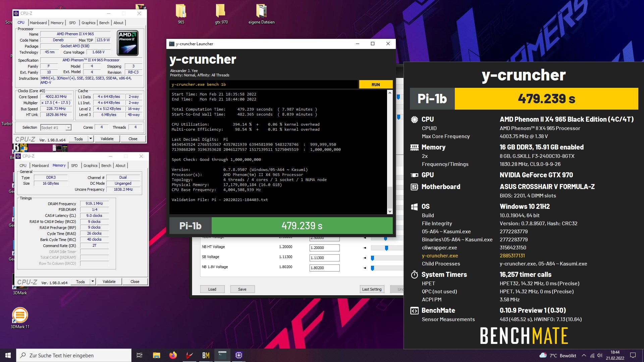Adjust the NB 1.8V Voltage slider handle

pos(372,268)
